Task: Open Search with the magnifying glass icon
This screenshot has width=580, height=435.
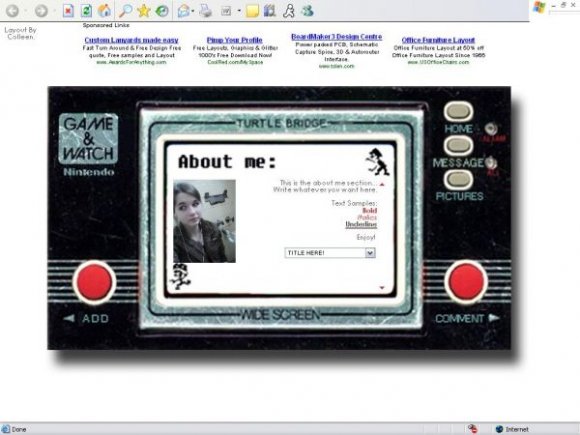Action: click(x=126, y=11)
